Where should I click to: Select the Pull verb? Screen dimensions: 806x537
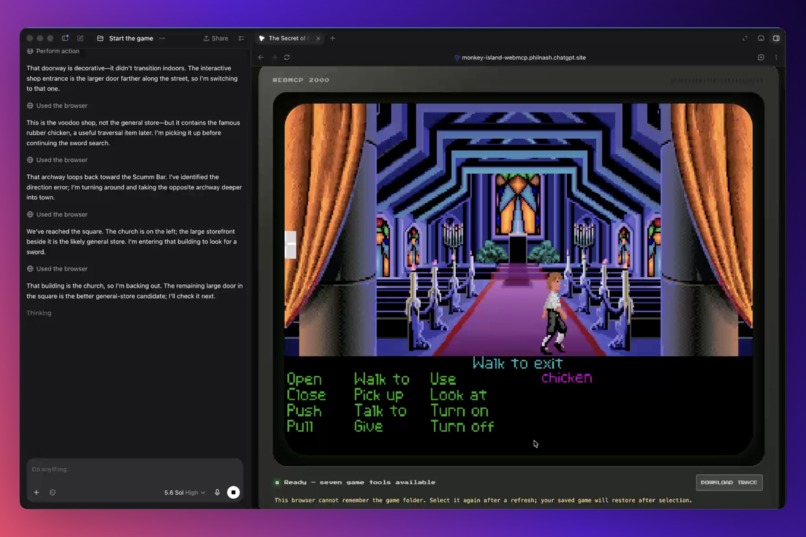[300, 427]
